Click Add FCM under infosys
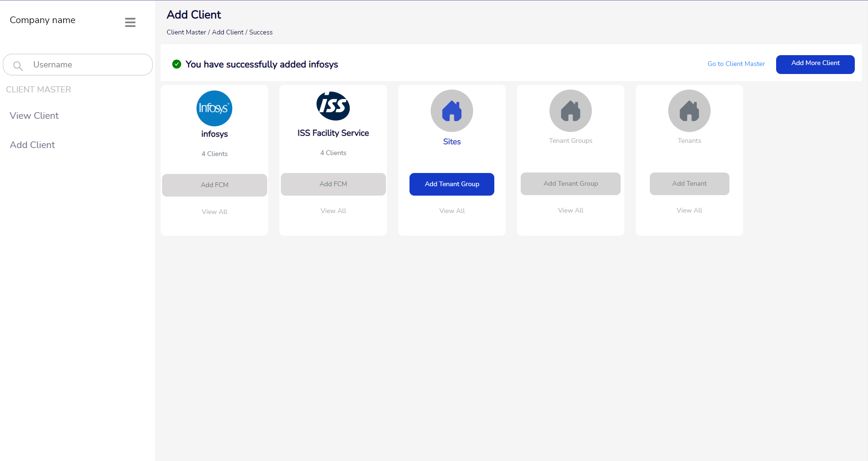 pos(214,185)
